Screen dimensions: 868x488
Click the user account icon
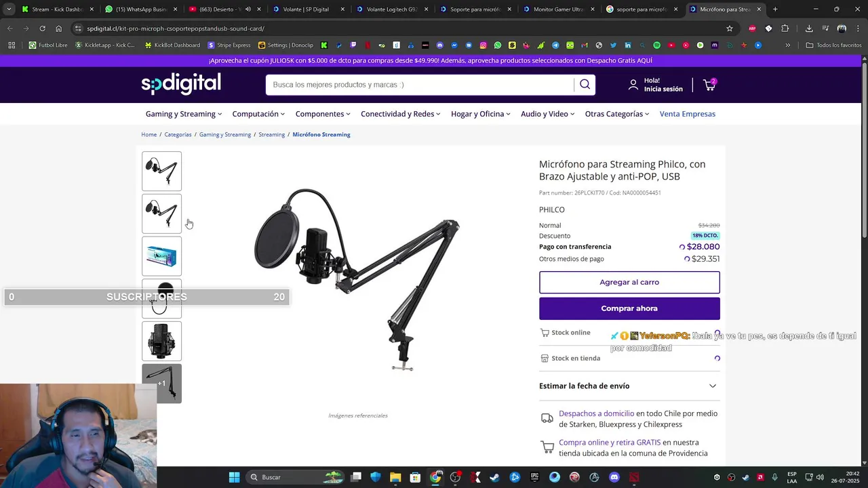pos(633,85)
